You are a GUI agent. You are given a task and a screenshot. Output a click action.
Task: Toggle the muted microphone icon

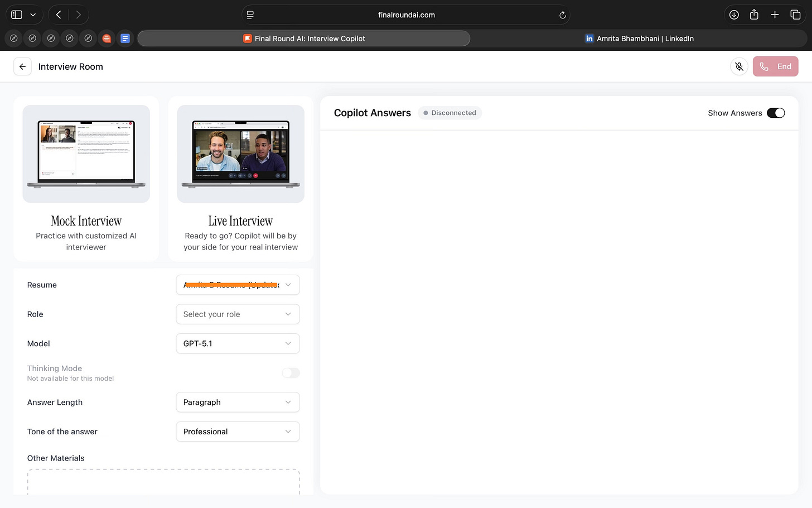coord(739,66)
